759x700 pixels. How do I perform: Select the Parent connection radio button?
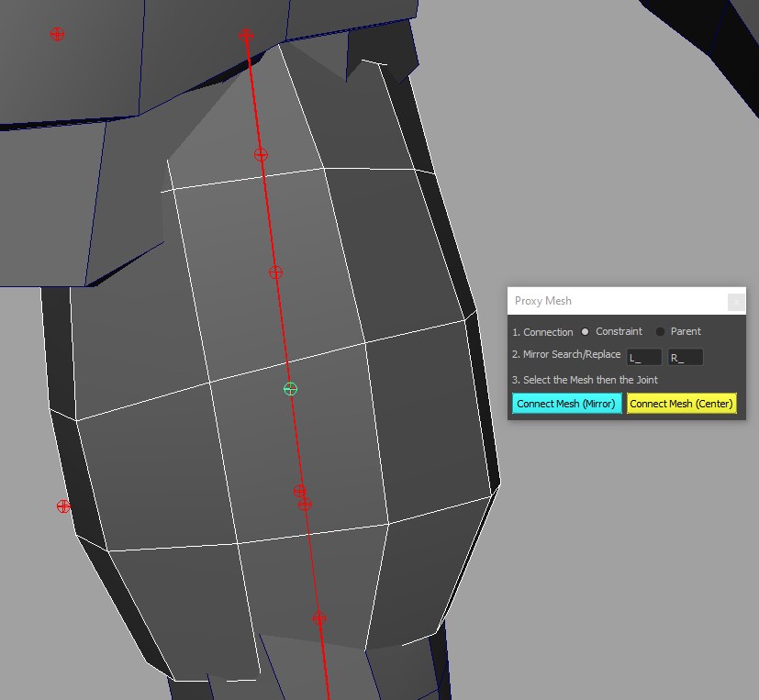click(x=660, y=332)
